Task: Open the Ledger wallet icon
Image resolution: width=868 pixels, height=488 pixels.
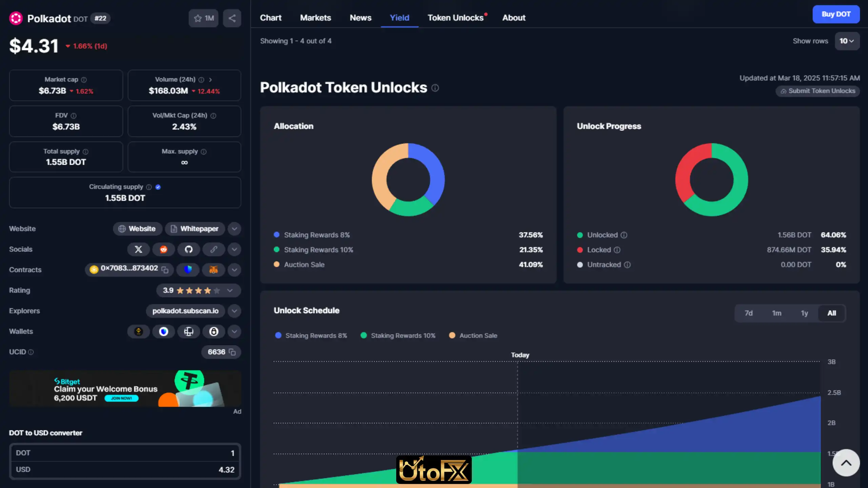Action: coord(189,331)
